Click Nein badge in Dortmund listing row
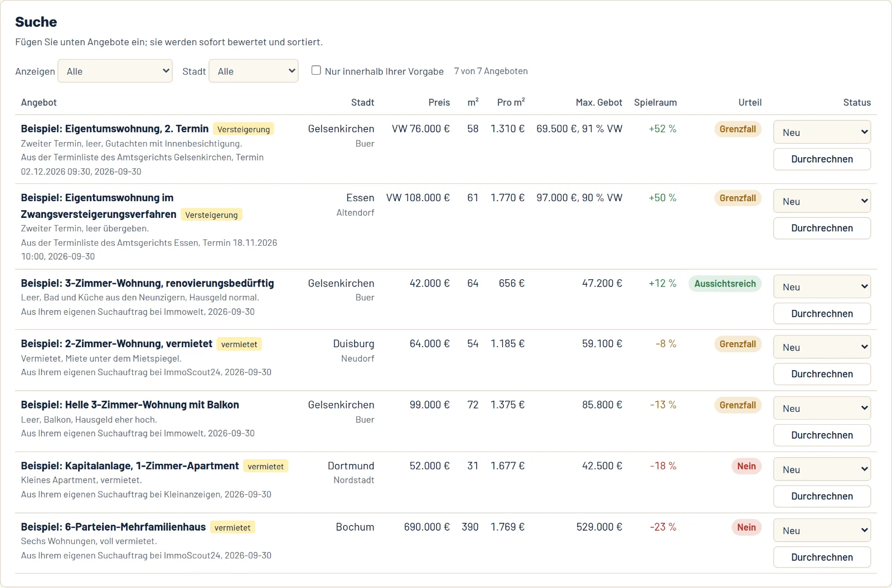 tap(746, 466)
